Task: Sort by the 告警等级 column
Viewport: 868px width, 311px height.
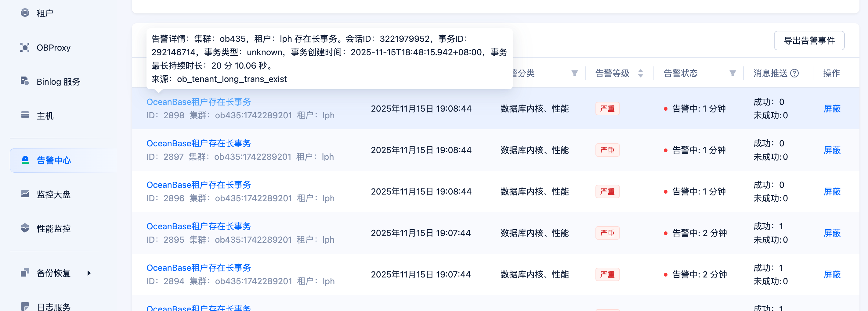Action: [641, 73]
